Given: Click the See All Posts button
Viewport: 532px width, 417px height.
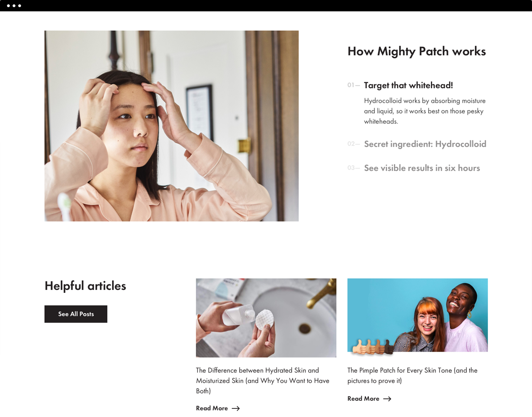Looking at the screenshot, I should tap(76, 314).
